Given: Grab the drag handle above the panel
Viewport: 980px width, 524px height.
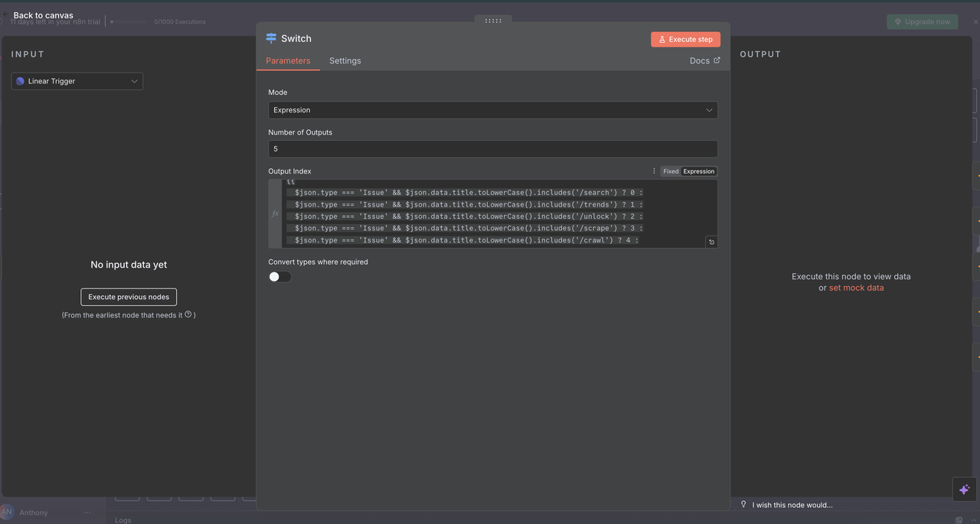Looking at the screenshot, I should click(493, 21).
